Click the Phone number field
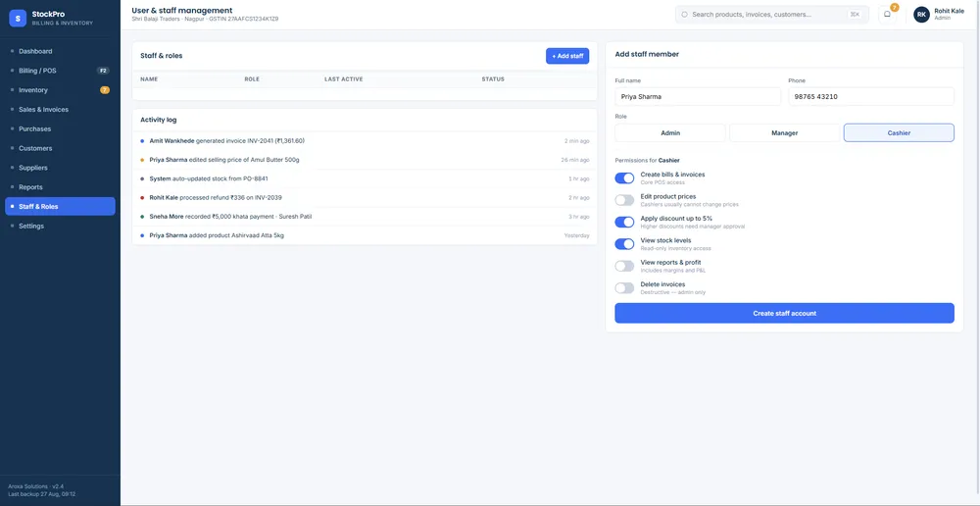This screenshot has width=980, height=506. (871, 96)
